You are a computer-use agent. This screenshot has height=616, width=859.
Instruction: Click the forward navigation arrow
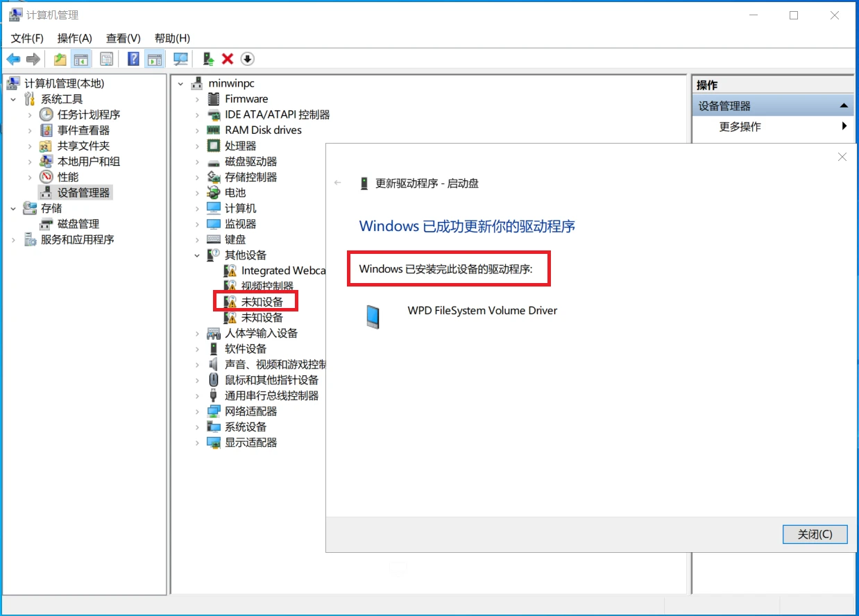[33, 59]
